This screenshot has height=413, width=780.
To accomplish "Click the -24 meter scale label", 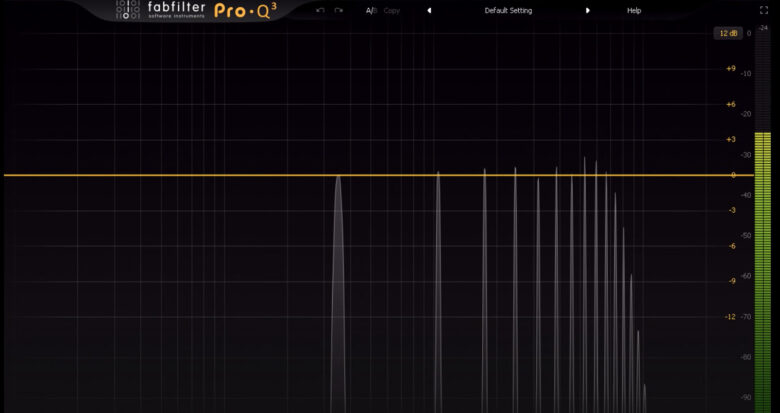I will point(763,28).
